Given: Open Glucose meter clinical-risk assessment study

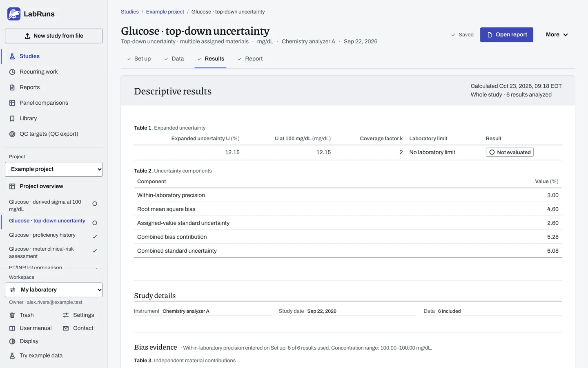Looking at the screenshot, I should pos(53,253).
